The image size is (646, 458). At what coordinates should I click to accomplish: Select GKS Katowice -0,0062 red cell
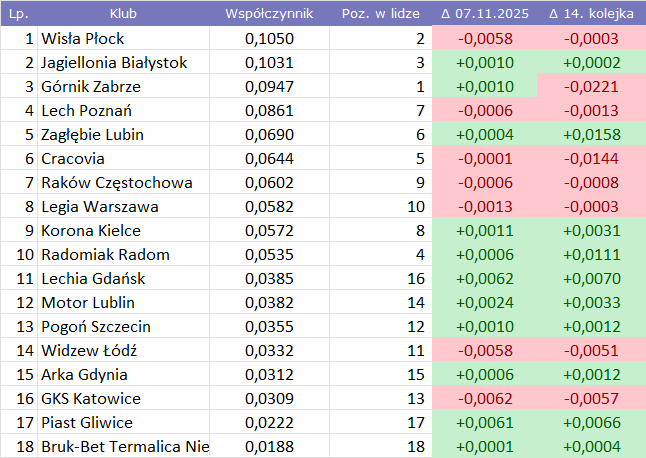(485, 399)
